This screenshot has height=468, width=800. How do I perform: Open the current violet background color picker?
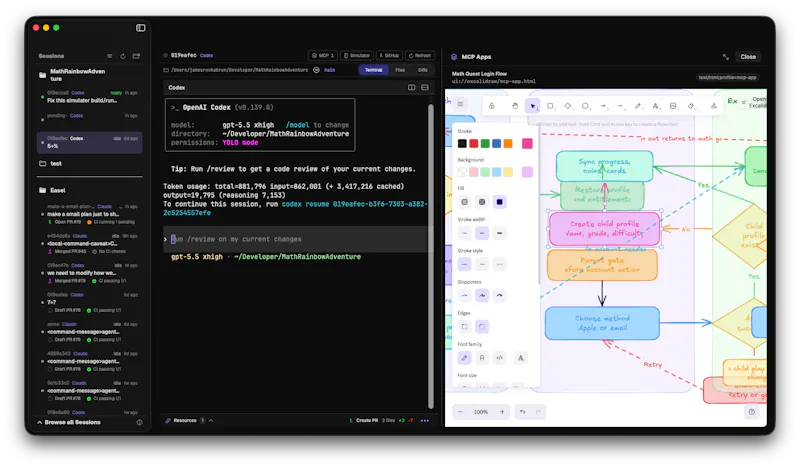coord(527,173)
